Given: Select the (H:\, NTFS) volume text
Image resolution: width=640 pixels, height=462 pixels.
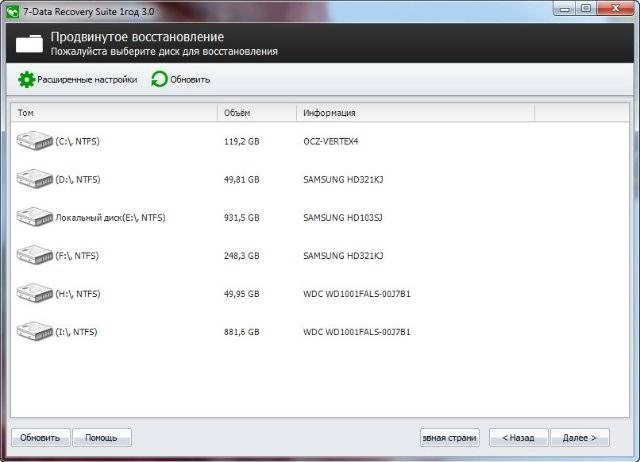Looking at the screenshot, I should point(78,294).
